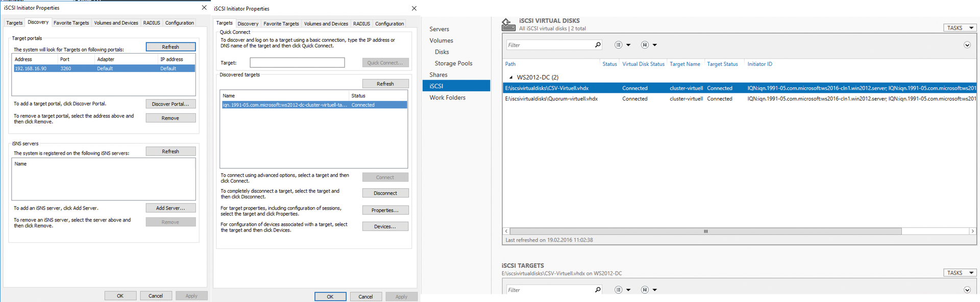
Task: Click Refresh for target portals
Action: 170,47
